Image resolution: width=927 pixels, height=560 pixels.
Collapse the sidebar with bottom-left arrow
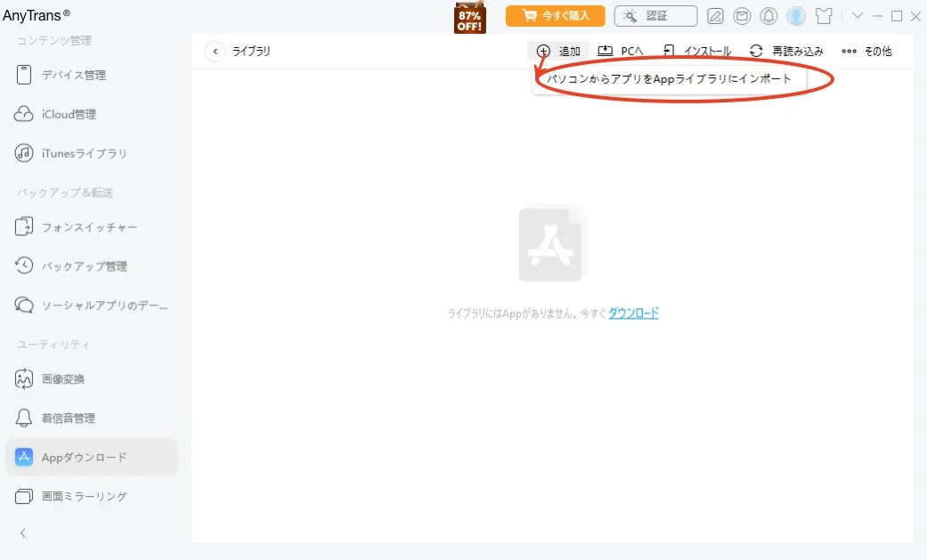tap(21, 532)
